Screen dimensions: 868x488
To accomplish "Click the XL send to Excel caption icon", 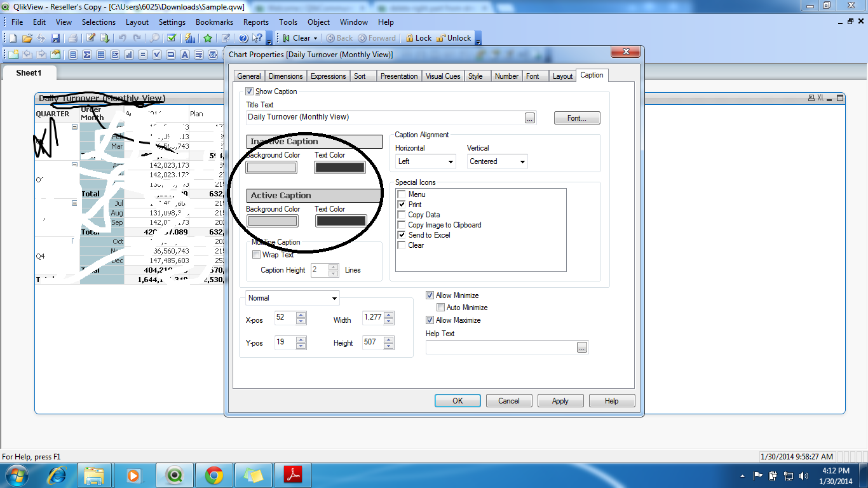I will click(820, 98).
